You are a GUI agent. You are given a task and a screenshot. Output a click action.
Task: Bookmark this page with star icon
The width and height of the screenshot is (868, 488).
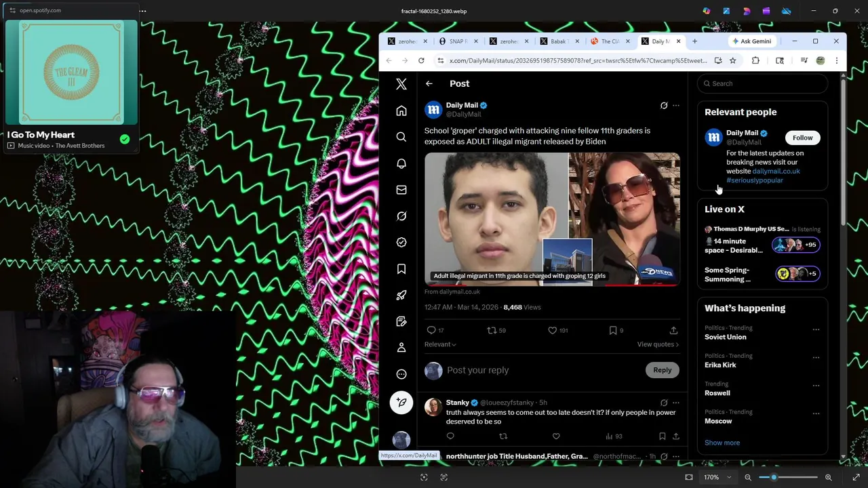coord(732,60)
